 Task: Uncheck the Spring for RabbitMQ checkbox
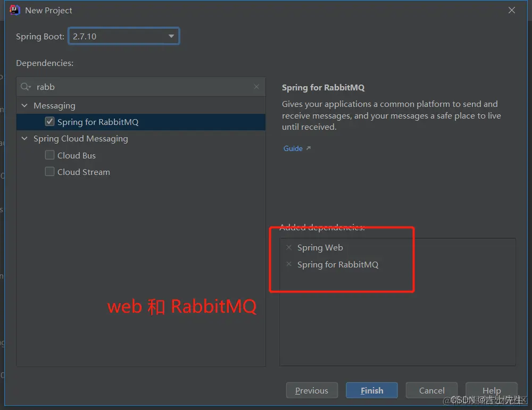point(49,121)
